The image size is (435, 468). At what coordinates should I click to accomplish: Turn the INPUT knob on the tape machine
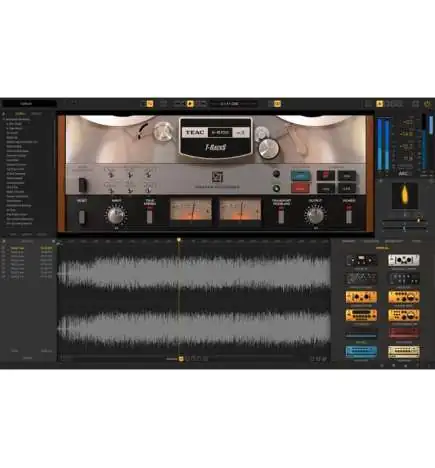click(116, 216)
